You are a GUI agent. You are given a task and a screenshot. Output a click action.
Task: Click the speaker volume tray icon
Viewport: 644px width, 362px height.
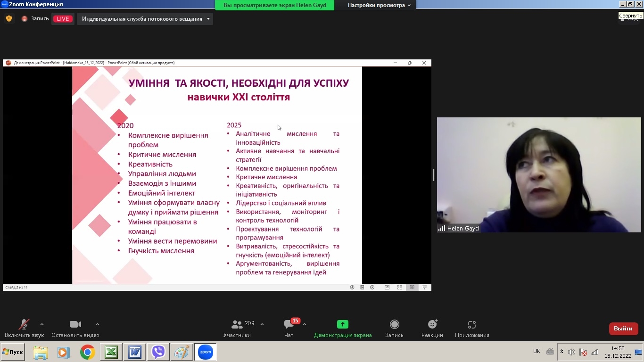(x=572, y=352)
